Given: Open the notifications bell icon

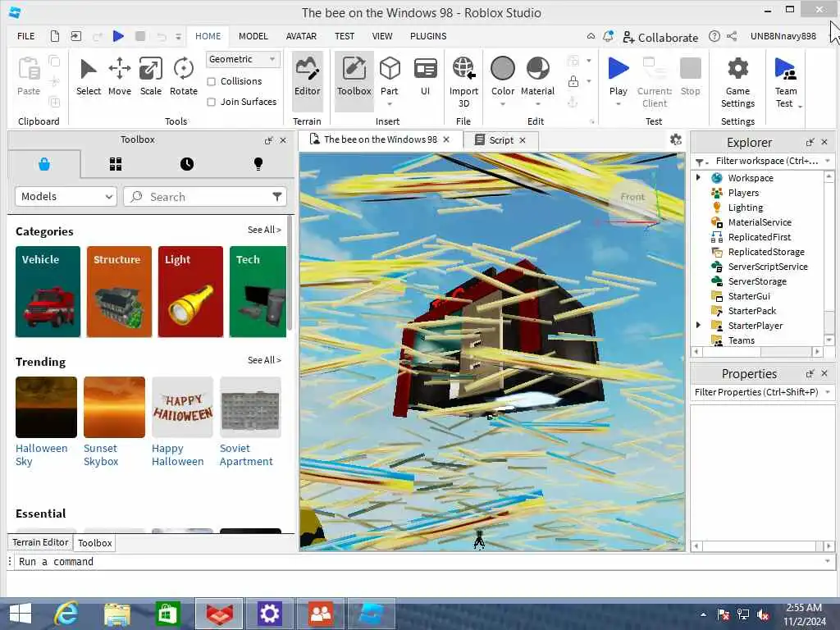Looking at the screenshot, I should coord(608,36).
